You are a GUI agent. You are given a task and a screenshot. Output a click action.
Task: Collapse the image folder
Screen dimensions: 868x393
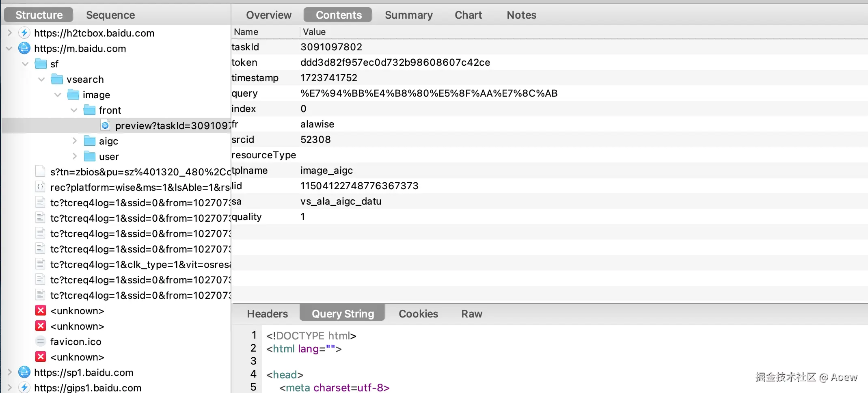pos(58,95)
